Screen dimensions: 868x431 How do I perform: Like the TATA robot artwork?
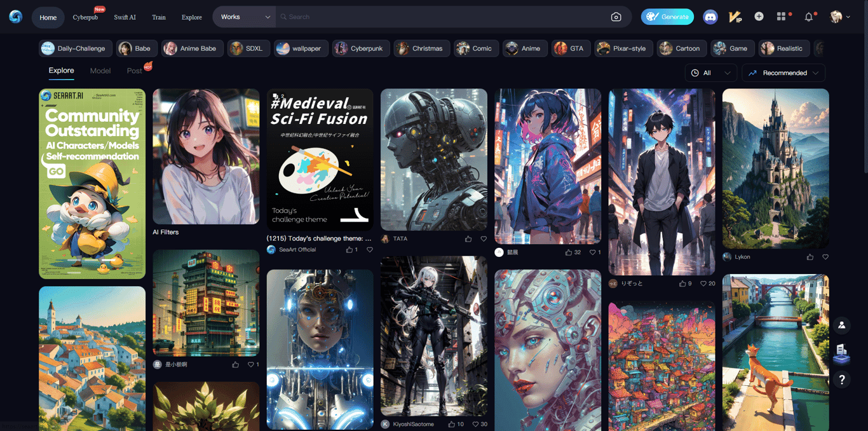tap(468, 238)
